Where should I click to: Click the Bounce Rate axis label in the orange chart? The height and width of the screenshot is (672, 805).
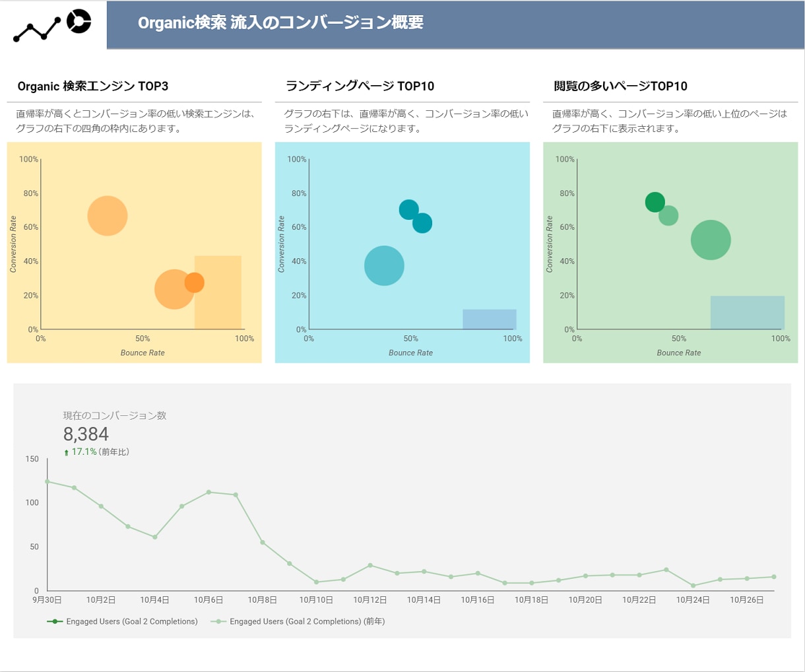pyautogui.click(x=143, y=353)
